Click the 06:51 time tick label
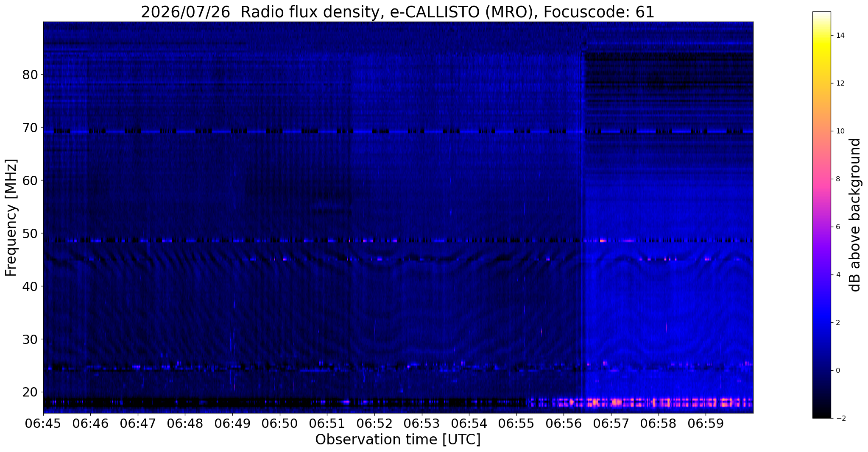This screenshot has width=868, height=452. click(327, 423)
